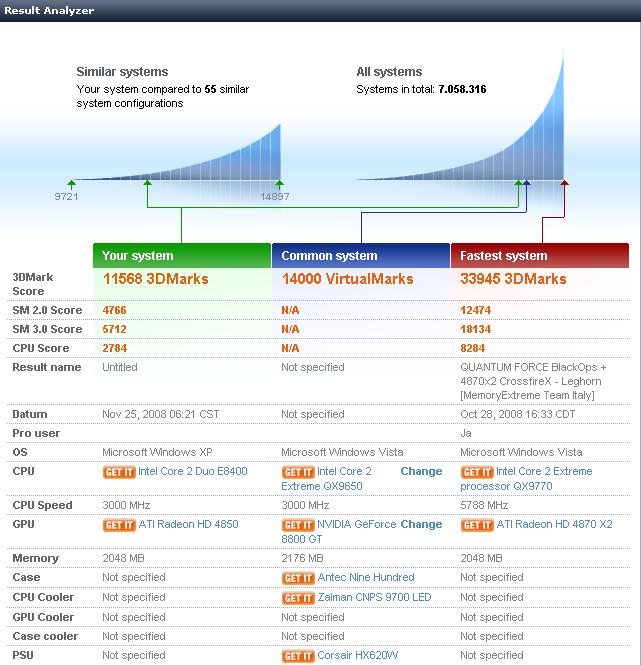Click GET IT badge for NVIDIA GeForce 8800 GT
Screen dimensions: 641x665
point(298,525)
